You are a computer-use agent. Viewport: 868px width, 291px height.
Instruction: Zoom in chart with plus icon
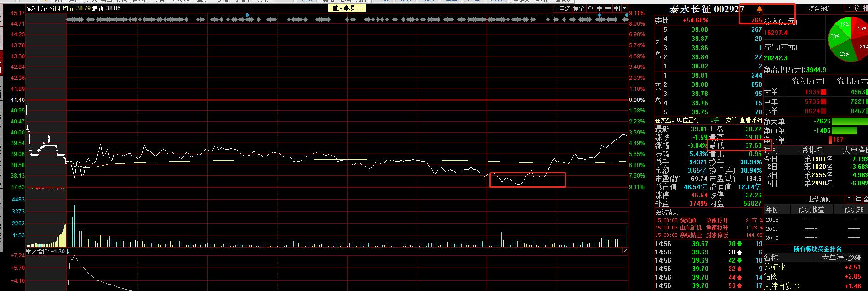coord(600,8)
